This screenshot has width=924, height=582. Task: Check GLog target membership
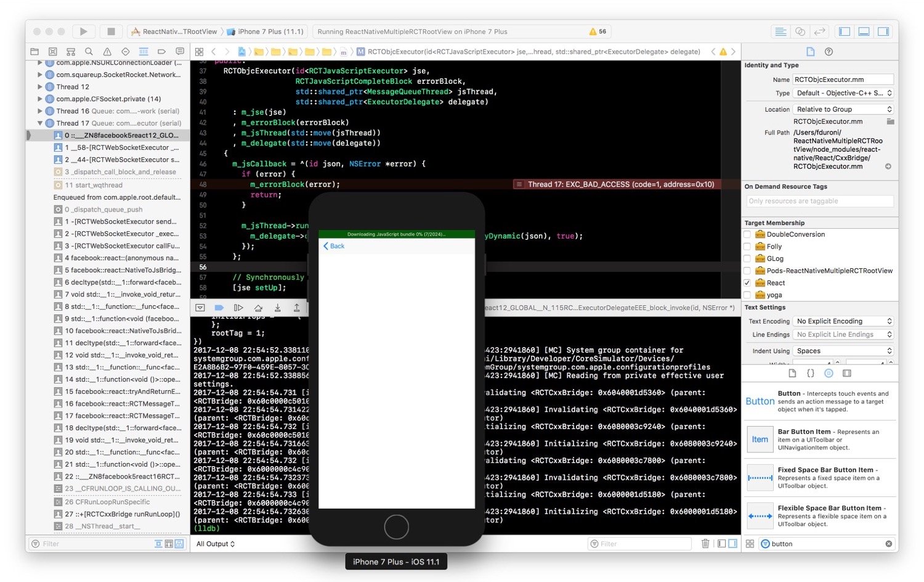[x=747, y=258]
